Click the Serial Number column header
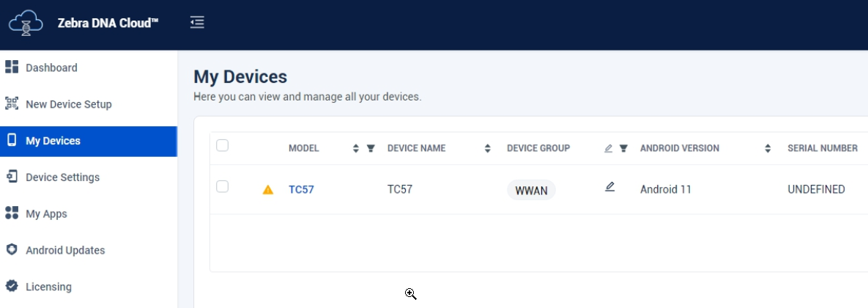Image resolution: width=868 pixels, height=308 pixels. tap(822, 148)
